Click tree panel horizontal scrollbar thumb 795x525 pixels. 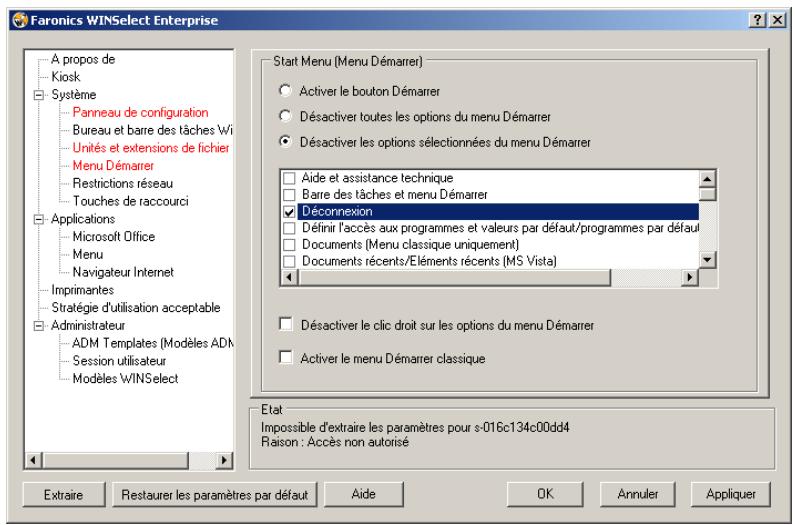(116, 461)
